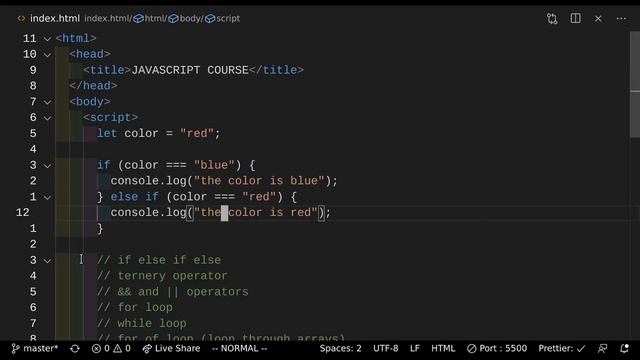
Task: Open notifications bell icon
Action: 624,349
